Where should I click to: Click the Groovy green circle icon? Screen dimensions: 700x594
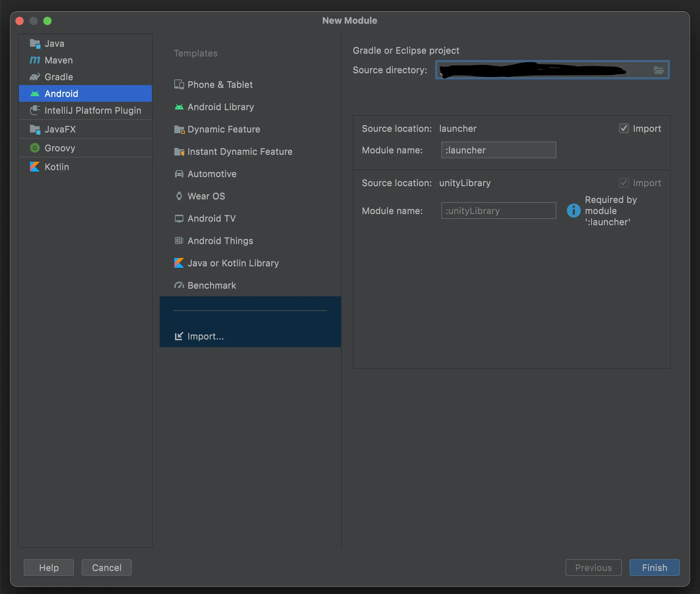[x=35, y=148]
